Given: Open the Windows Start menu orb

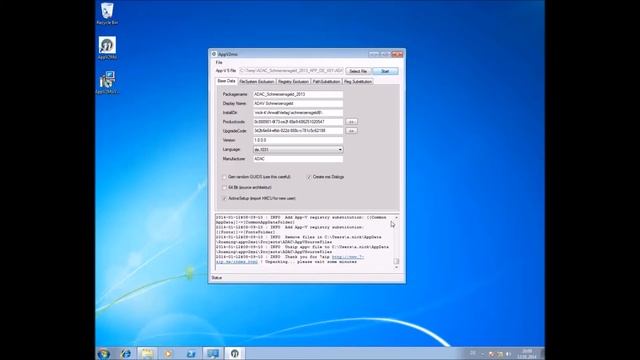Looking at the screenshot, I should [104, 353].
